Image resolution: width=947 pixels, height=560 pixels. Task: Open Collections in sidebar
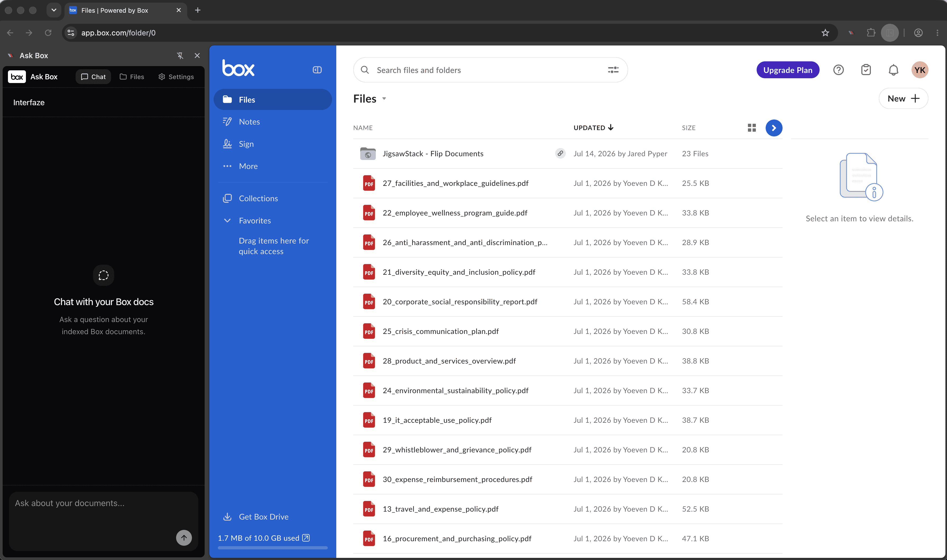point(272,198)
